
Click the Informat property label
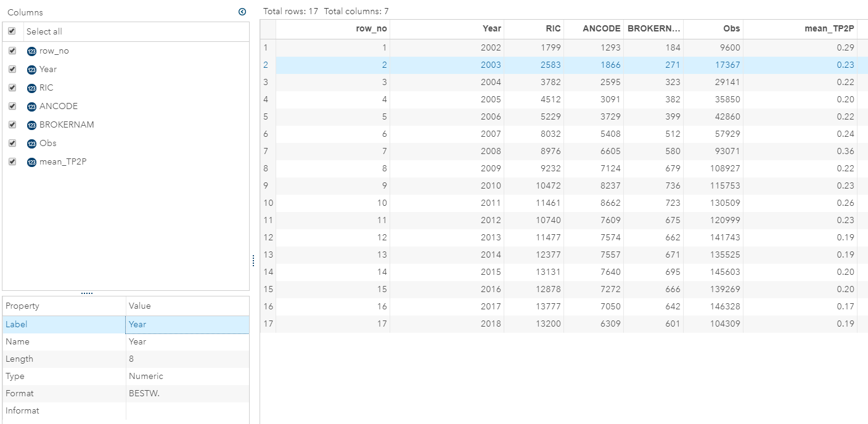(22, 410)
